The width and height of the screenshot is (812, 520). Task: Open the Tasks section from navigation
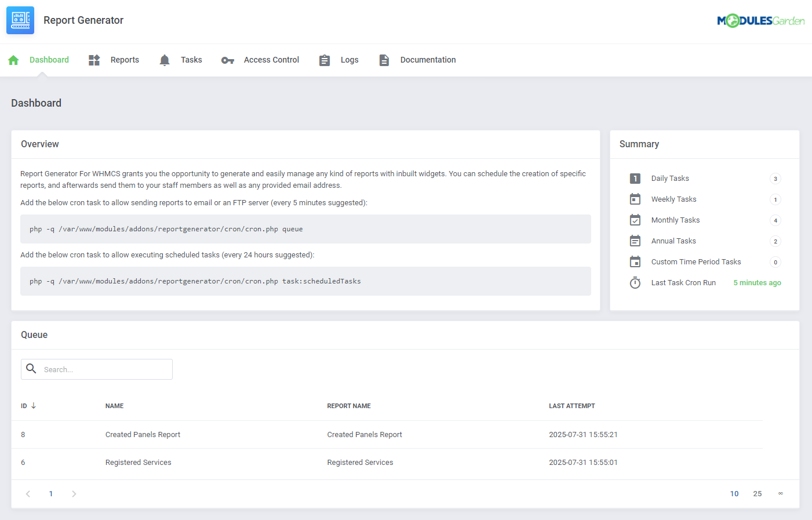point(192,60)
